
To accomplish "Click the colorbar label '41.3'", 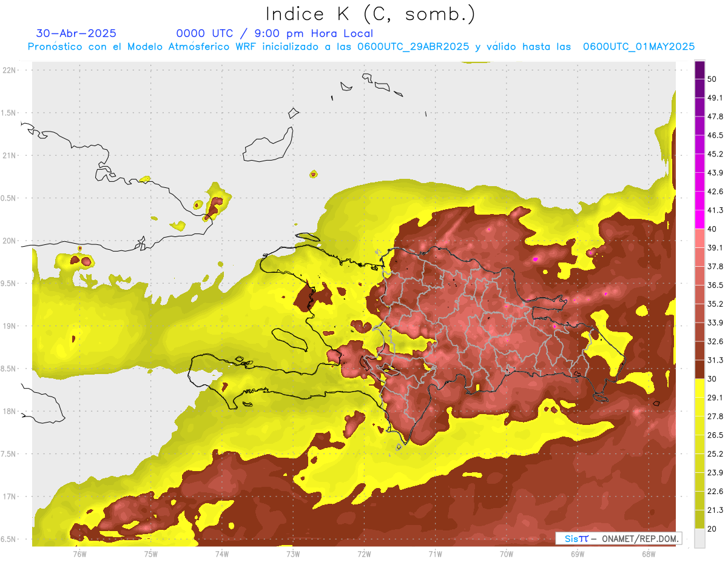I will point(715,210).
